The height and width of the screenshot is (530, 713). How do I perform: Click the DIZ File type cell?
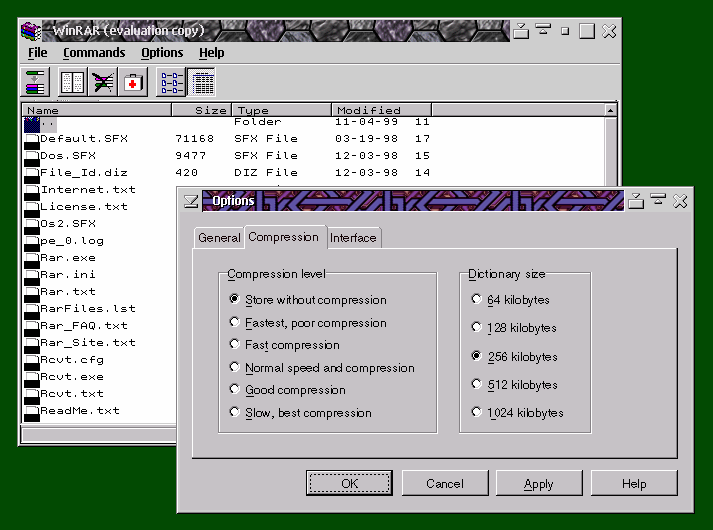point(266,172)
